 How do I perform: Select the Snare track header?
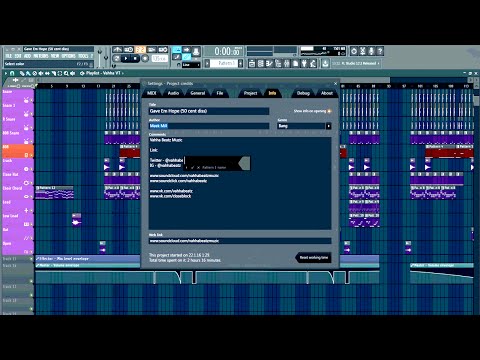[x=18, y=96]
